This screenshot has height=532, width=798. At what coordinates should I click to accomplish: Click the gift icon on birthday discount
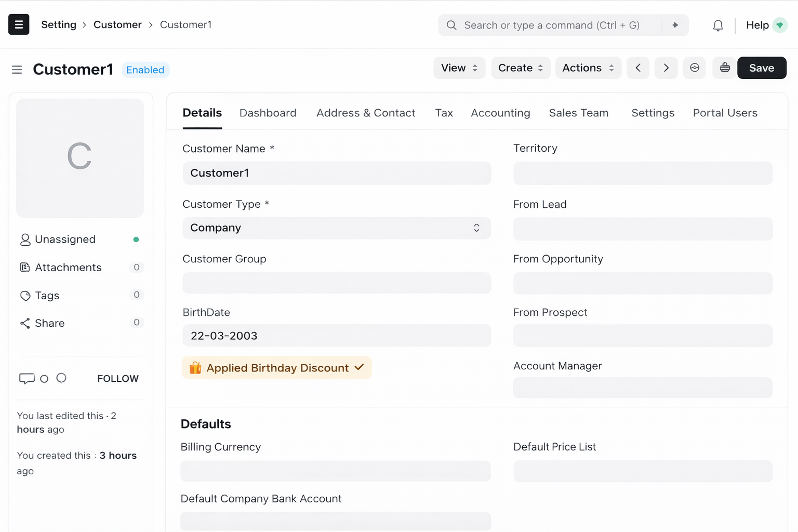(x=195, y=368)
